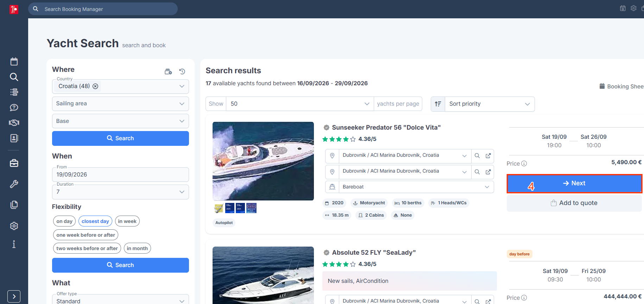
Task: Click the Price info icon above the Next button
Action: [524, 163]
